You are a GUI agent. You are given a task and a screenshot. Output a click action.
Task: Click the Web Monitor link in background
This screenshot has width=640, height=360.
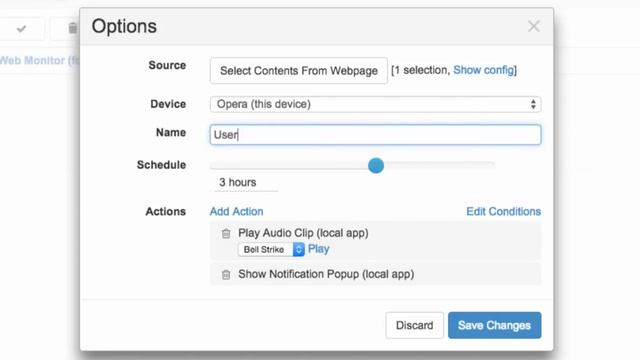pyautogui.click(x=40, y=60)
